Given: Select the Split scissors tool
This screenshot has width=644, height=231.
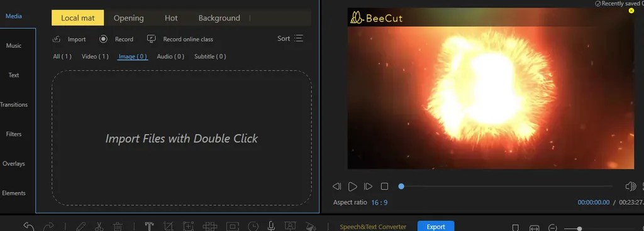Looking at the screenshot, I should 99,227.
